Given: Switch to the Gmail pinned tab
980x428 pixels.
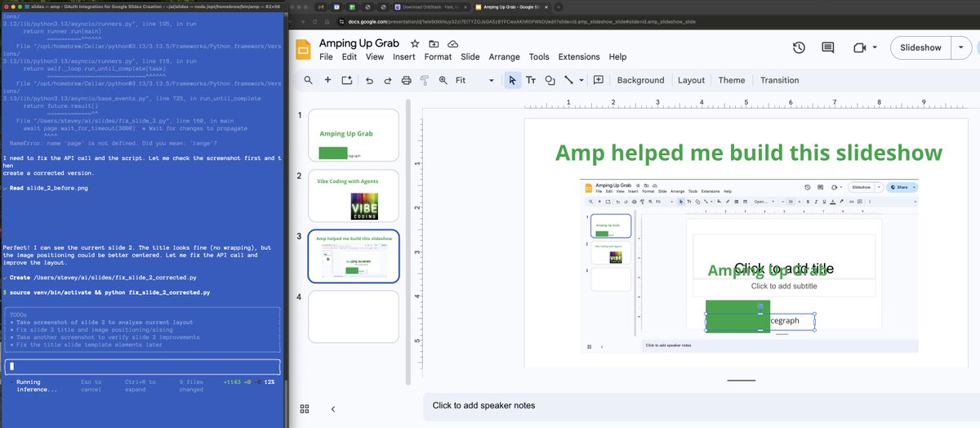Looking at the screenshot, I should tap(323, 7).
